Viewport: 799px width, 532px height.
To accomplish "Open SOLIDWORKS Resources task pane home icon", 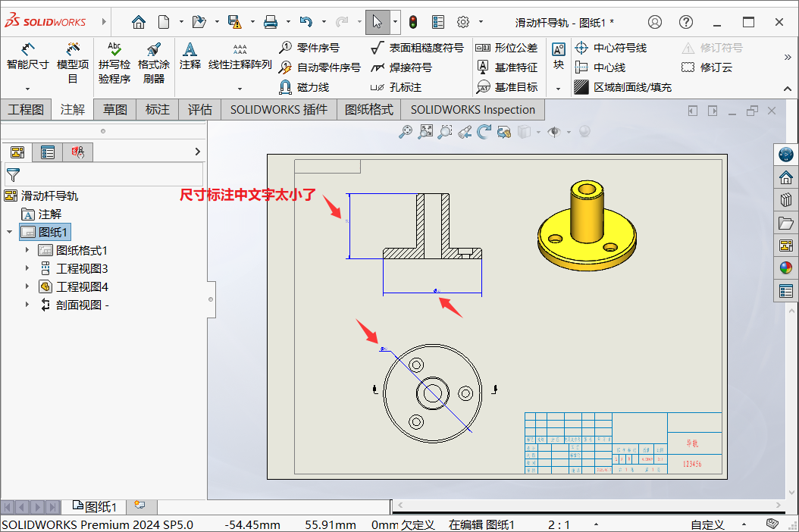I will click(x=786, y=177).
